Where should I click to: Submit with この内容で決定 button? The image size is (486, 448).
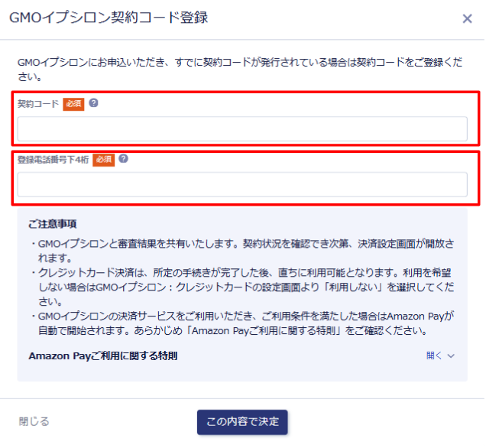pos(242,422)
